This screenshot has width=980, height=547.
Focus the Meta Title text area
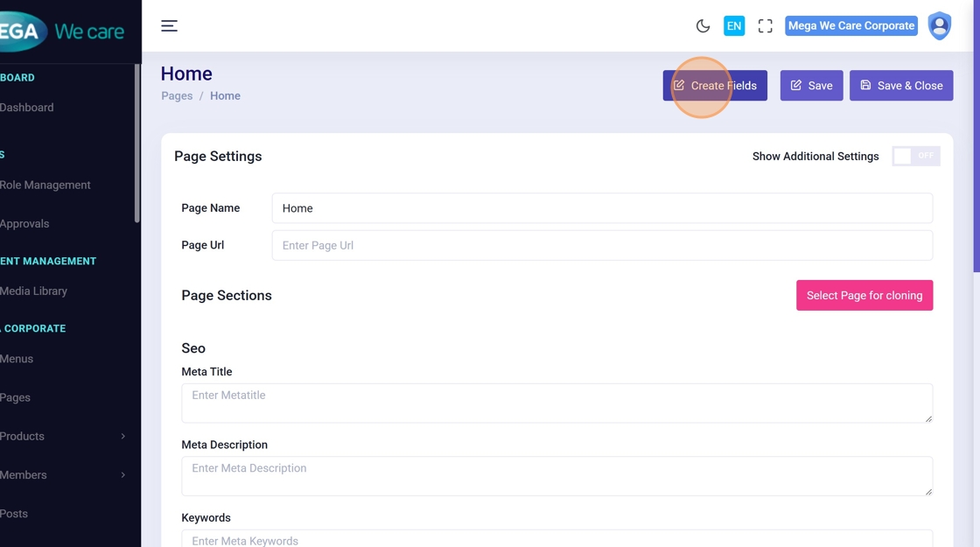click(556, 403)
